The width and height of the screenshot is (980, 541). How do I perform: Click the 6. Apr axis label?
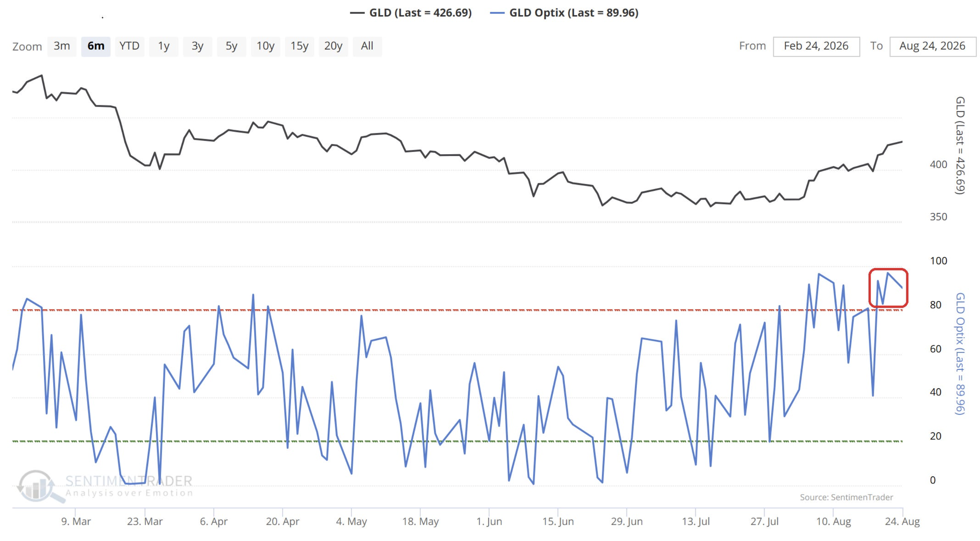click(214, 521)
